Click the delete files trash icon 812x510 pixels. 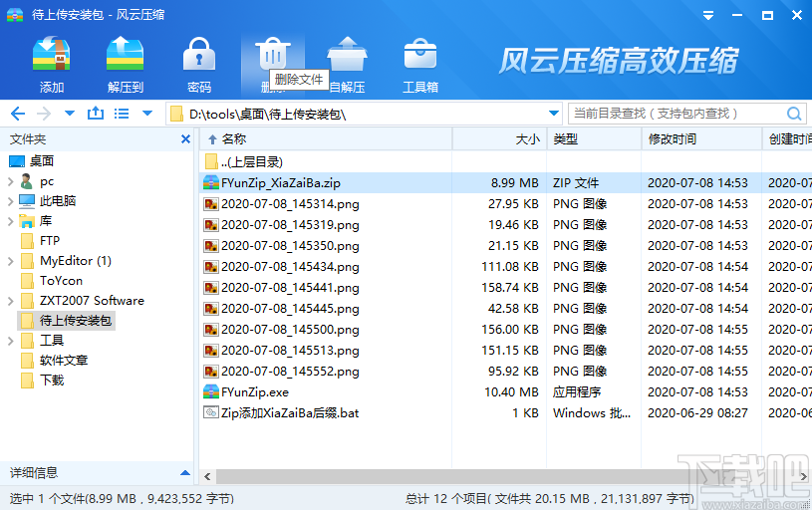(x=273, y=54)
